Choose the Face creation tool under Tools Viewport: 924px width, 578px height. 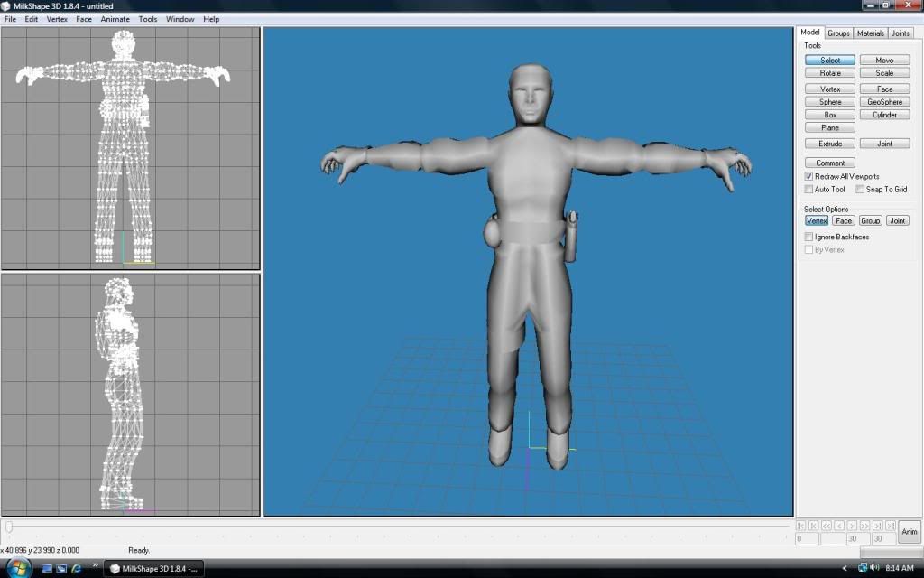tap(884, 89)
